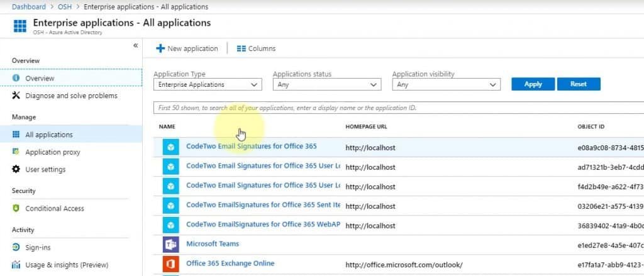Click icon of CodeTwo EmailSignatures Sent Items app
Image resolution: width=644 pixels, height=276 pixels.
171,206
